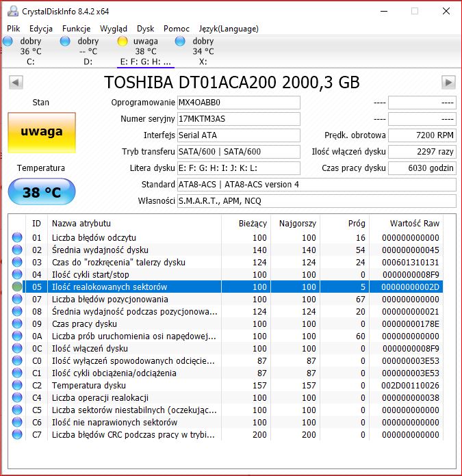Click status icon of attribute 02 row
The height and width of the screenshot is (476, 462).
pyautogui.click(x=17, y=250)
